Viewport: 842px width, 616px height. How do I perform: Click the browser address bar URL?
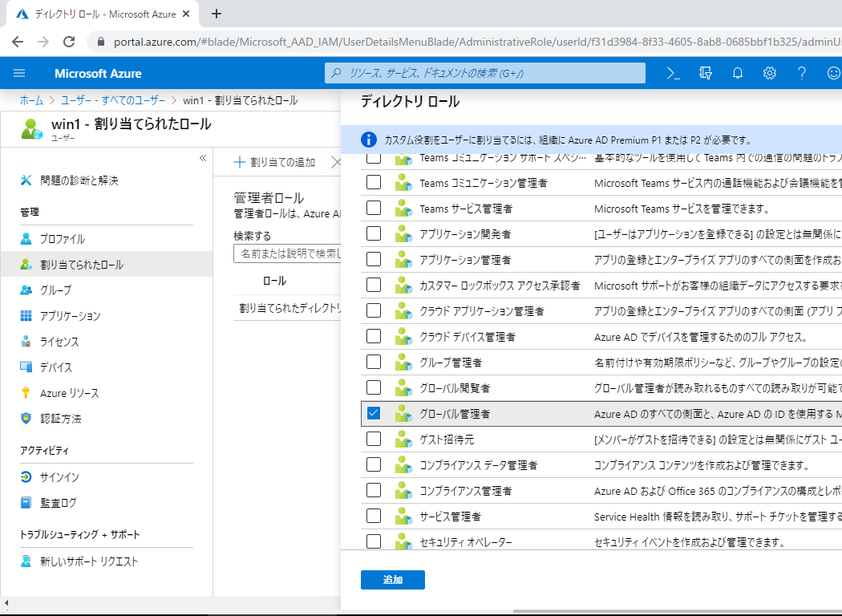tap(477, 42)
